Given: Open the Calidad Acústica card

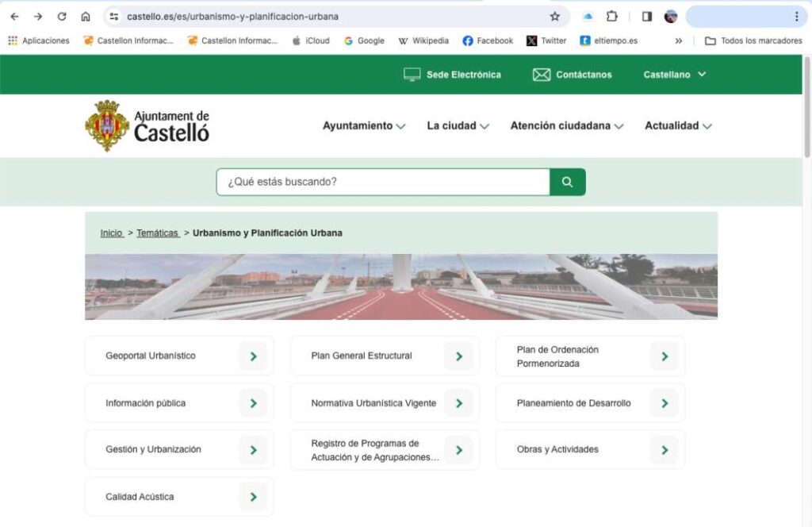Looking at the screenshot, I should pos(140,497).
